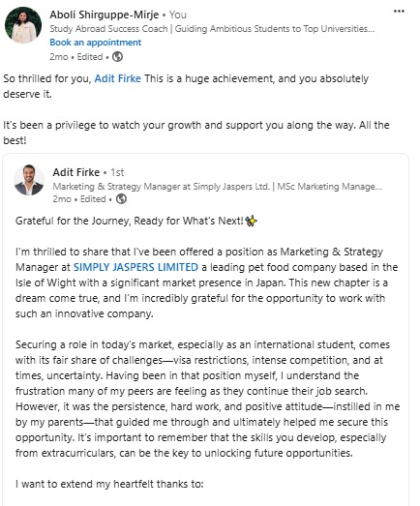The height and width of the screenshot is (506, 420).
Task: Click the You label next to Aboli's name
Action: 177,15
